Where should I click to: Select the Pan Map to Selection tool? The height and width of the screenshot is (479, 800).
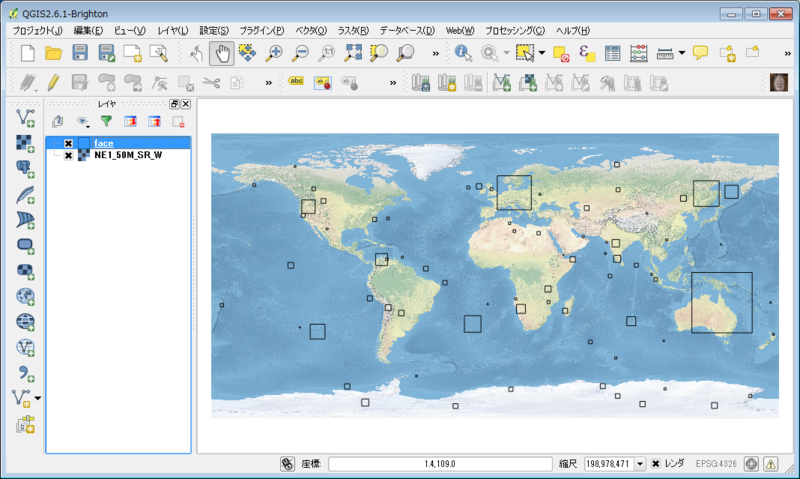247,53
